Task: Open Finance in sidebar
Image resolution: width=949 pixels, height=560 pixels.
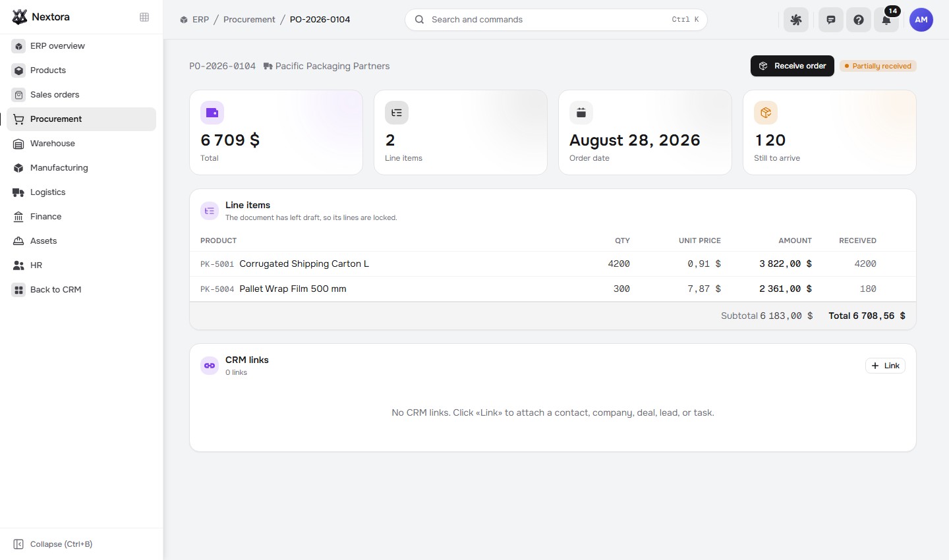Action: [82, 217]
